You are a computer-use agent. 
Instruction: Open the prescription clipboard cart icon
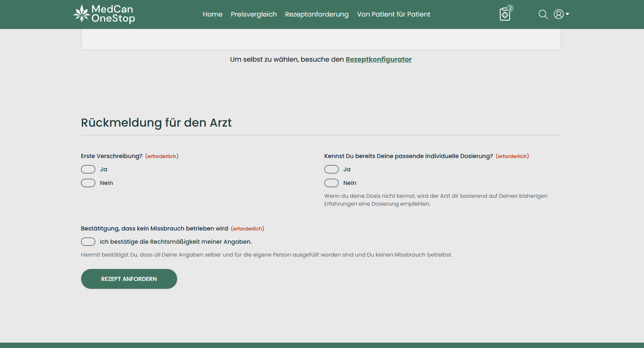click(x=505, y=15)
